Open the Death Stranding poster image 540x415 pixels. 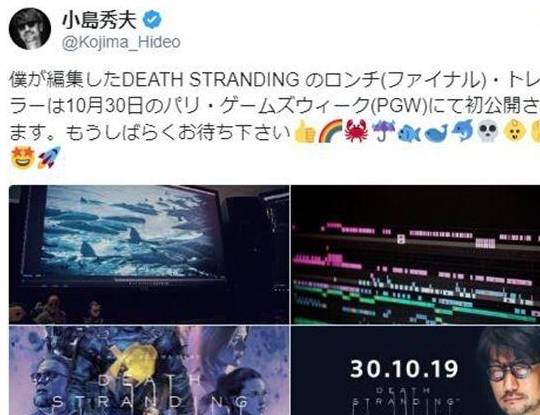point(149,371)
